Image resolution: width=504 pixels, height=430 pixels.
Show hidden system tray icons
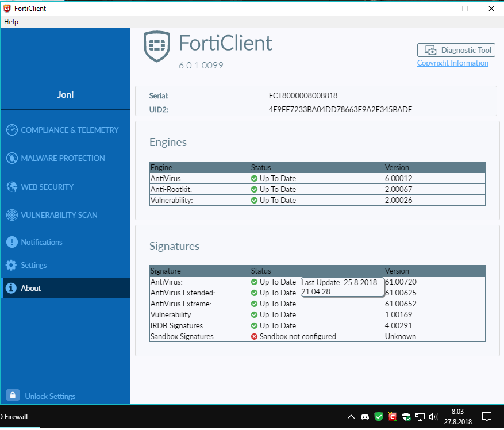[x=351, y=417]
